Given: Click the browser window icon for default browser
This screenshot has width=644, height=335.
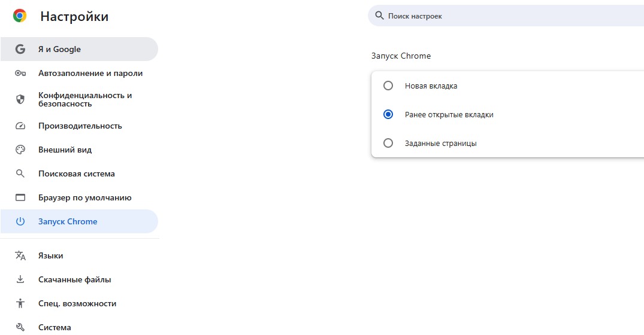Looking at the screenshot, I should (x=20, y=198).
